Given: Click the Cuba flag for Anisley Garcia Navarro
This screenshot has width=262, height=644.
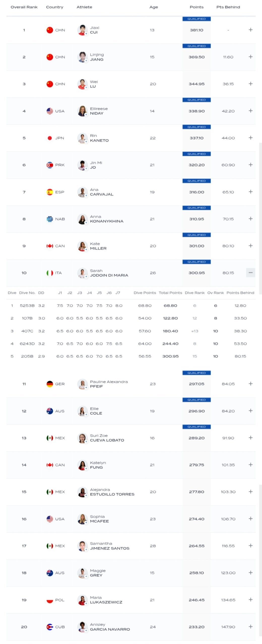Looking at the screenshot, I should 50,627.
